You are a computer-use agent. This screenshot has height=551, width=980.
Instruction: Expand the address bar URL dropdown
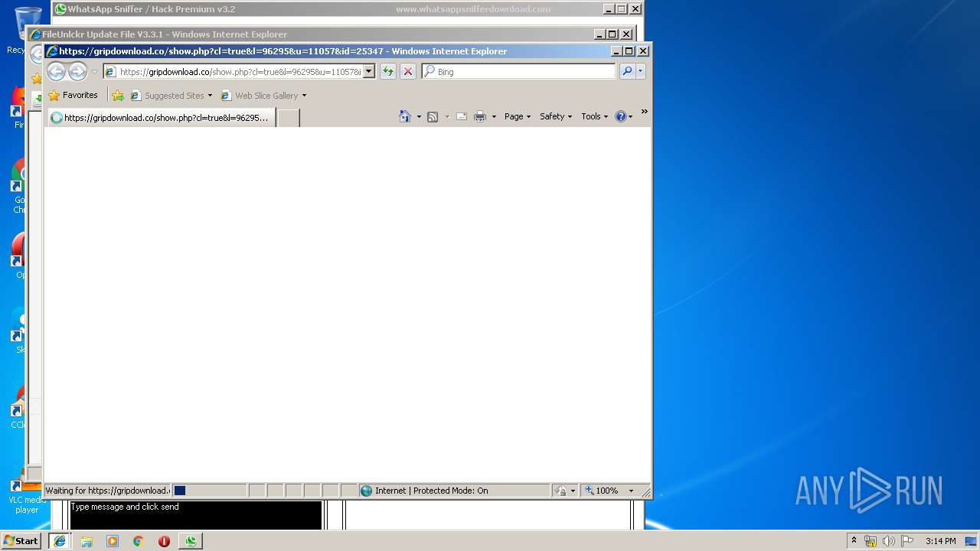368,72
